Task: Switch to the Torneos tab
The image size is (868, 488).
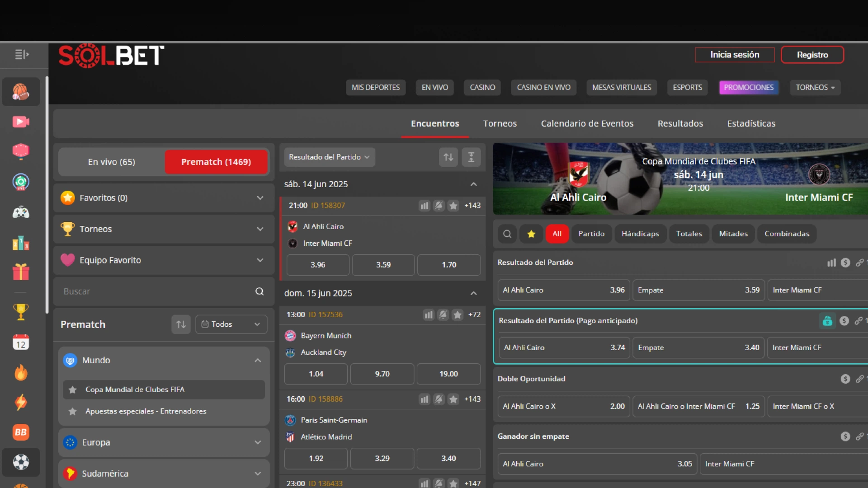Action: tap(500, 123)
